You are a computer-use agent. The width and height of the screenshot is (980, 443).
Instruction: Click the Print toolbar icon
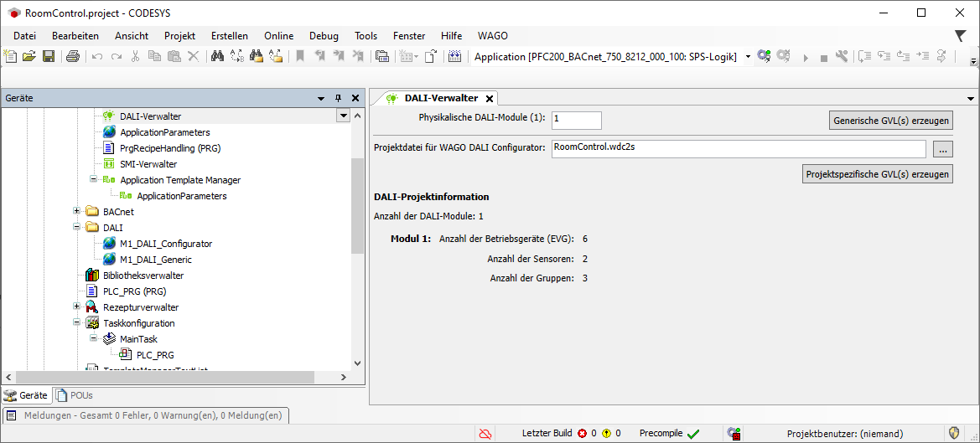click(72, 57)
